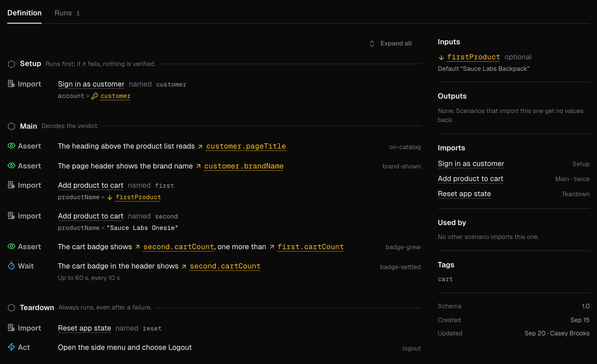597x364 pixels.
Task: Collapse the Main section hexagon icon
Action: (11, 126)
